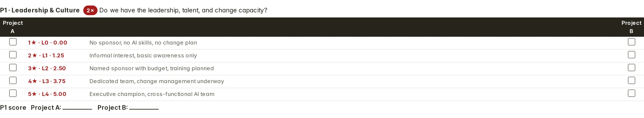Click the red 2× weight badge

coord(90,11)
